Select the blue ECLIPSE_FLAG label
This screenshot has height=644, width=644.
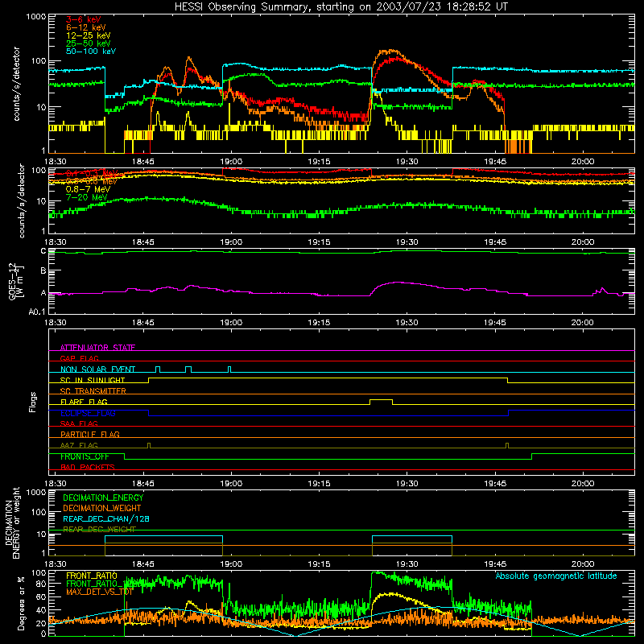coord(88,413)
